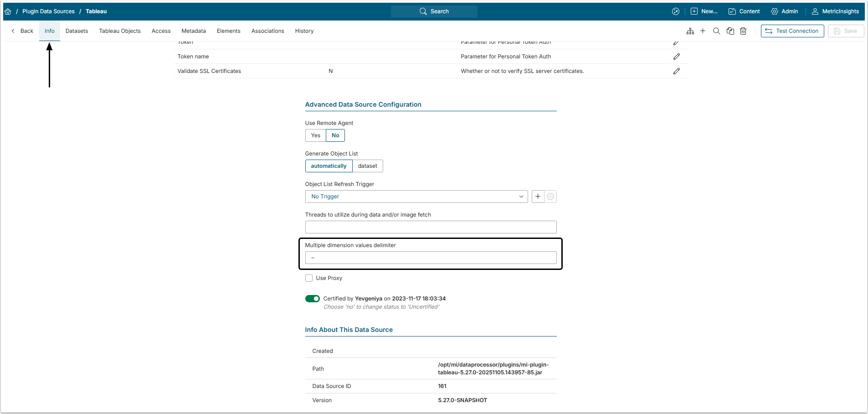
Task: Open the History tab
Action: (304, 31)
